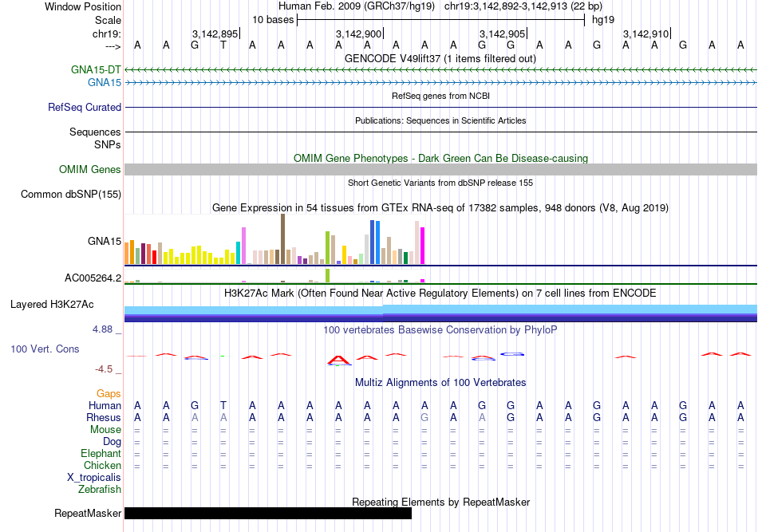Select the Common dbSNP(155) track label
The height and width of the screenshot is (532, 758).
[71, 195]
